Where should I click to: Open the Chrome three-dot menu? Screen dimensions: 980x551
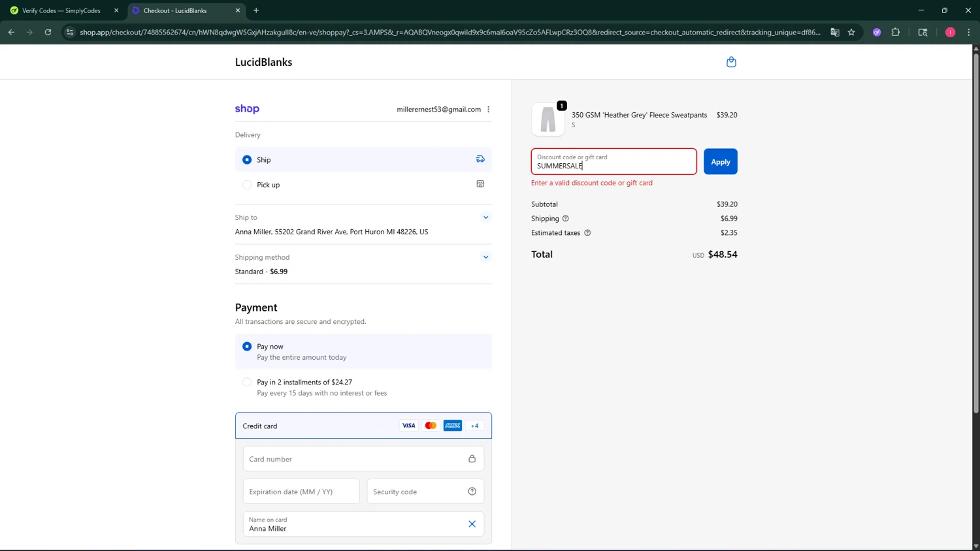tap(969, 32)
